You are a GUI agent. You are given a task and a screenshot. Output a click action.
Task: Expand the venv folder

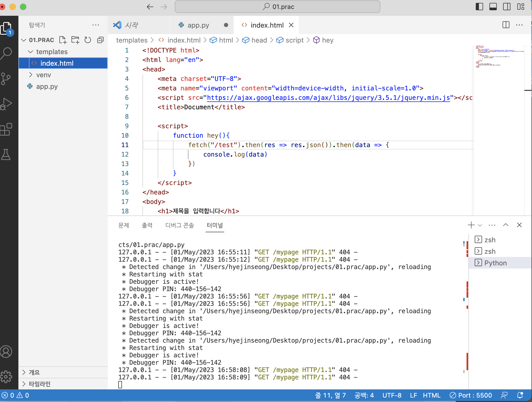coord(30,75)
